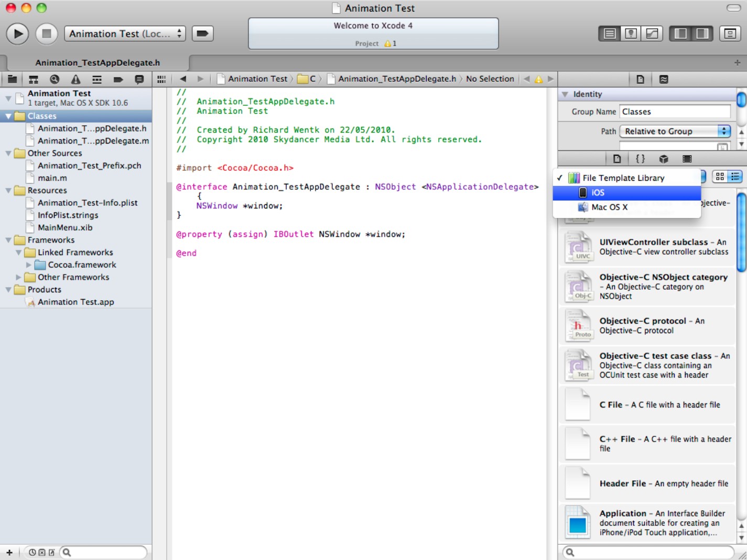
Task: Collapse the Other Sources group
Action: pyautogui.click(x=8, y=153)
